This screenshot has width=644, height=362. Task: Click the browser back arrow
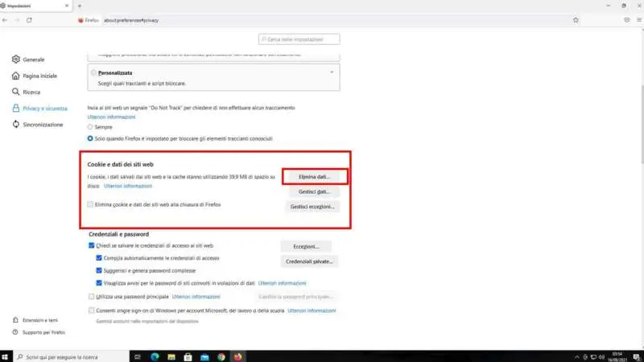click(5, 20)
